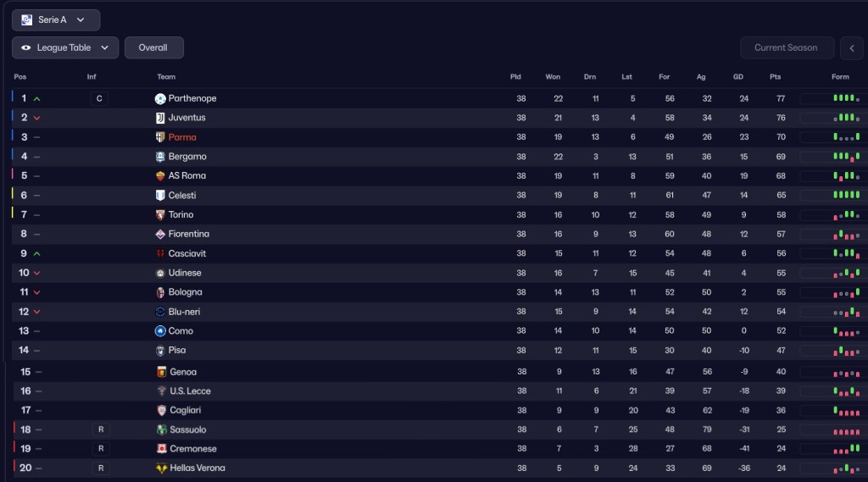868x482 pixels.
Task: Click the Fiorentina crest icon
Action: (x=160, y=234)
